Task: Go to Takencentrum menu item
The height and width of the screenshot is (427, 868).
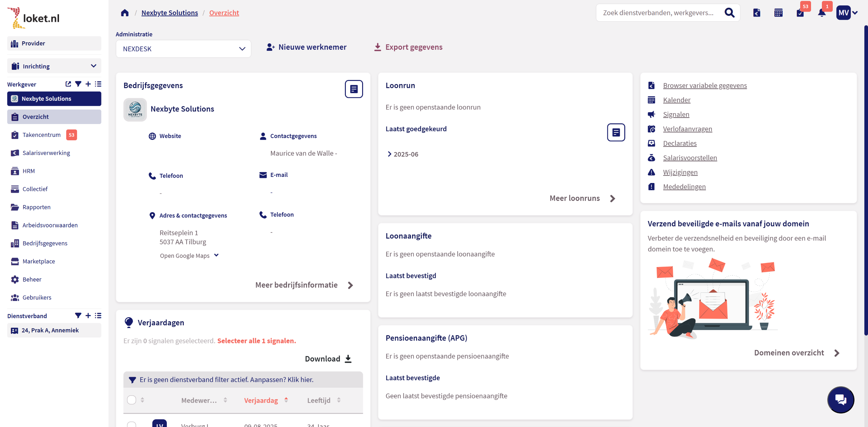Action: 41,135
